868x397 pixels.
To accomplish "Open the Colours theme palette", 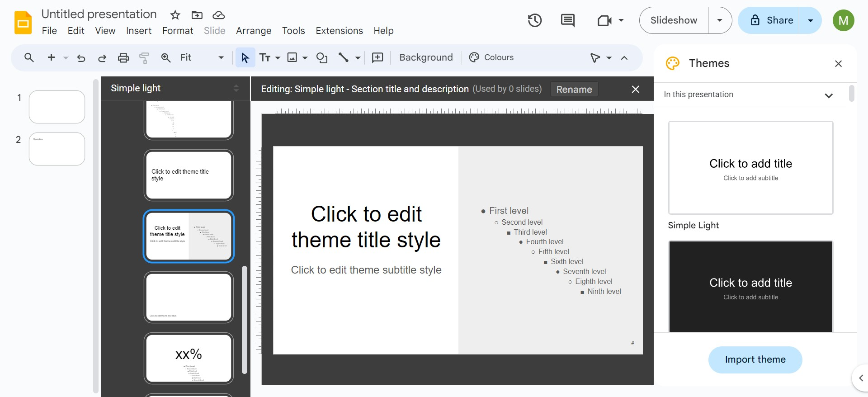I will click(x=491, y=57).
